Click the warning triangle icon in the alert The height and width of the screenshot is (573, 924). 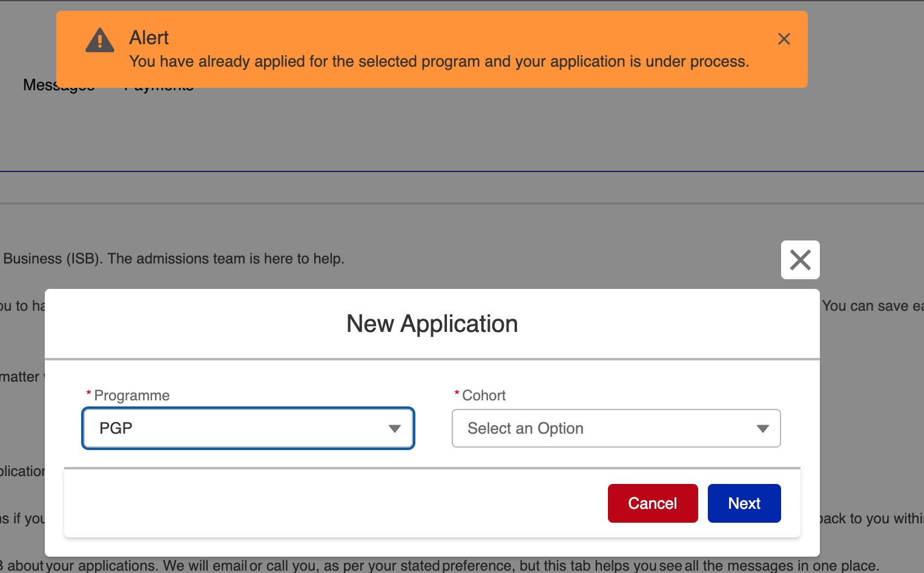click(x=100, y=41)
